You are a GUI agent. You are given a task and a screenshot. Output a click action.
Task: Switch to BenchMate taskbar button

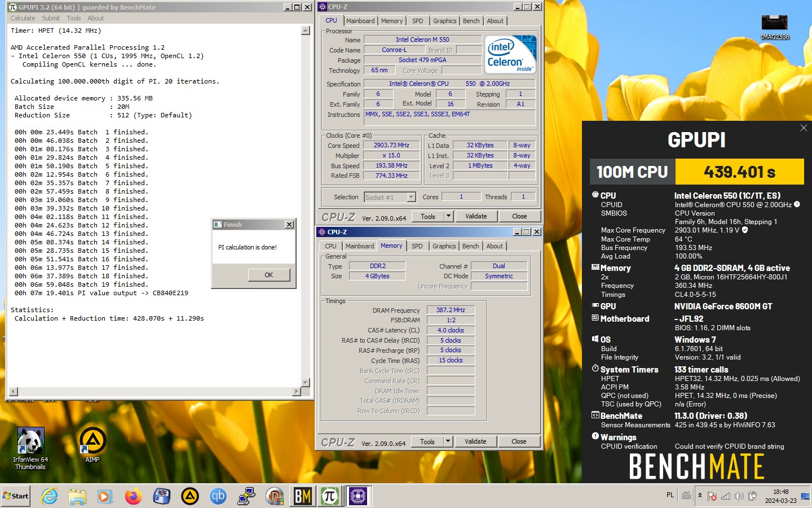point(303,496)
